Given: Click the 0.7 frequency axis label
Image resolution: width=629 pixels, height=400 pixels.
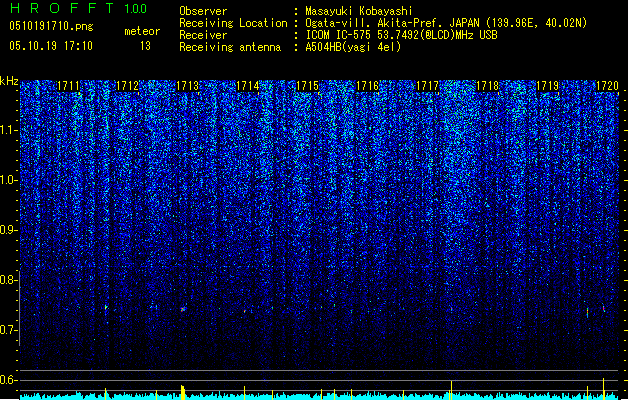Looking at the screenshot, I should coord(8,330).
